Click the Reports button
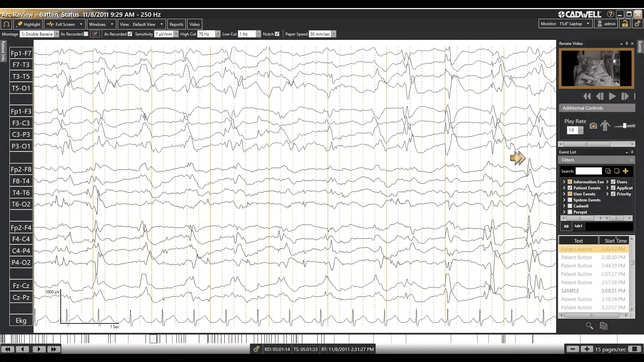The width and height of the screenshot is (644, 362). tap(176, 24)
